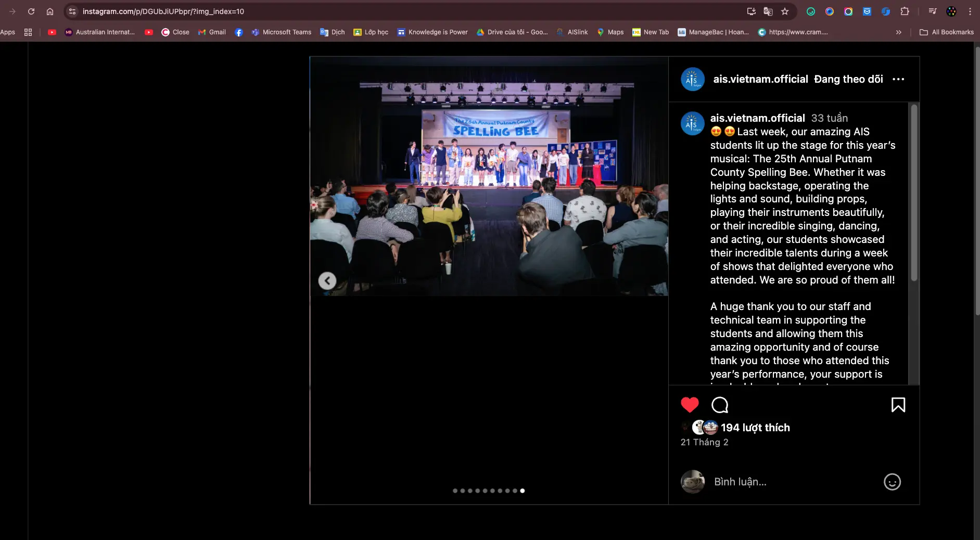This screenshot has width=980, height=540.
Task: Open the browser extensions puzzle icon
Action: click(x=905, y=11)
